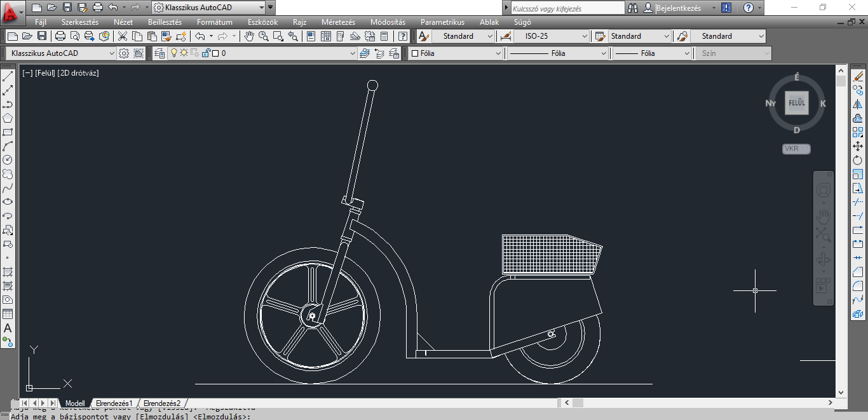Switch to the Elrendezés1 tab
Screen dimensions: 868x420
tap(114, 403)
